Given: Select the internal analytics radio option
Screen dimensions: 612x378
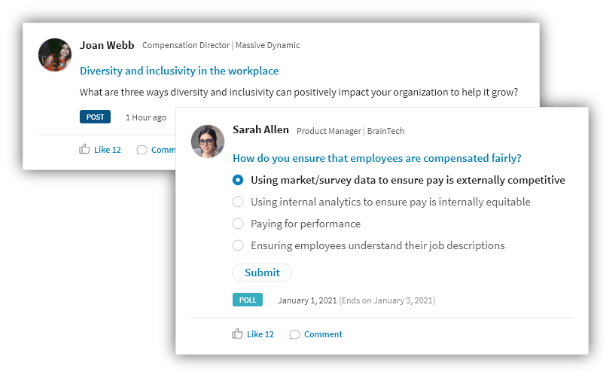Looking at the screenshot, I should coord(238,202).
